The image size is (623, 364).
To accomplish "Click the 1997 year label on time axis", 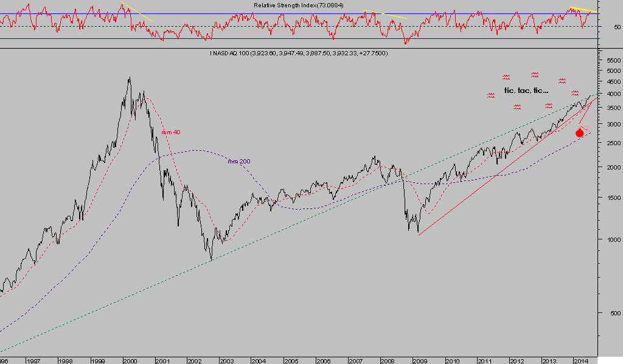I will pyautogui.click(x=33, y=360).
